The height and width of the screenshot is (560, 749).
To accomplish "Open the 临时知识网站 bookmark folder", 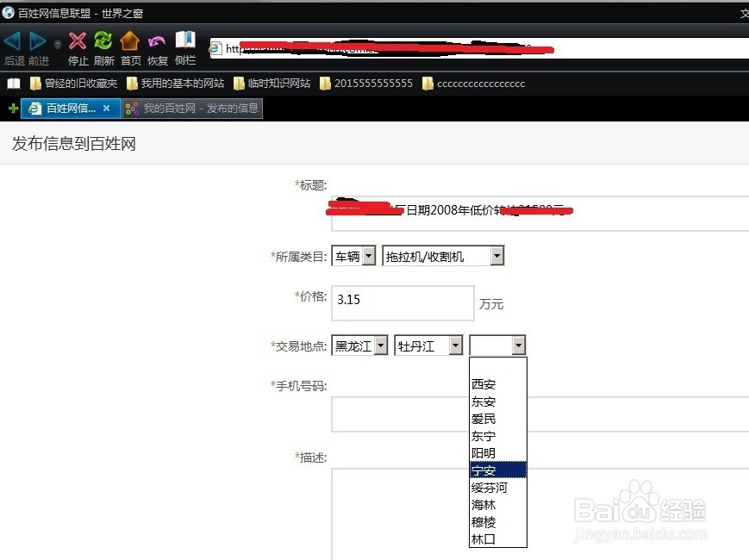I will click(x=272, y=84).
